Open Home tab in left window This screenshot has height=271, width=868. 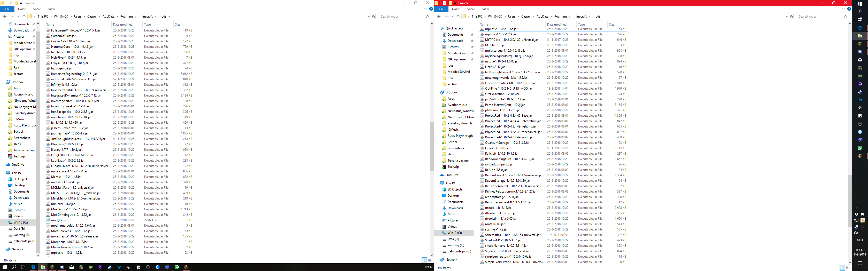(22, 9)
